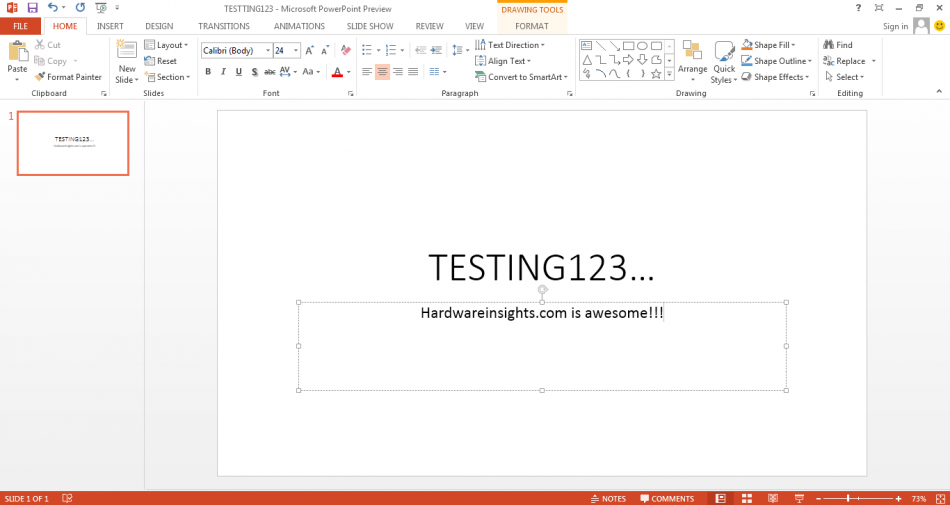Select Center paragraph alignment
This screenshot has height=505, width=950.
point(382,71)
